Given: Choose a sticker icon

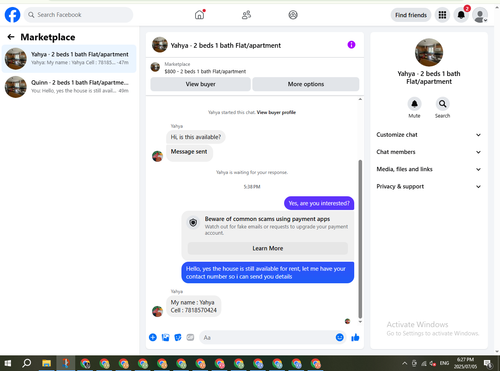Looking at the screenshot, I should pos(178,337).
